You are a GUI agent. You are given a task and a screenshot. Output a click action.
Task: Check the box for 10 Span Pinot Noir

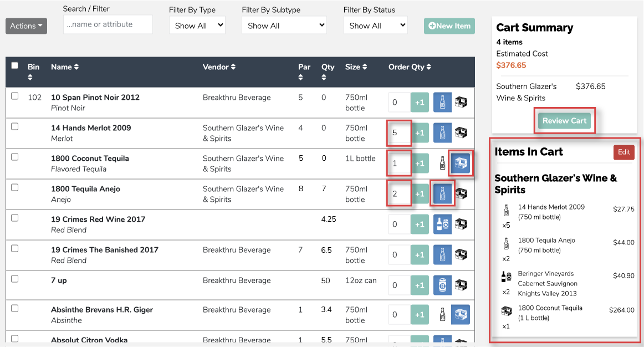tap(15, 96)
